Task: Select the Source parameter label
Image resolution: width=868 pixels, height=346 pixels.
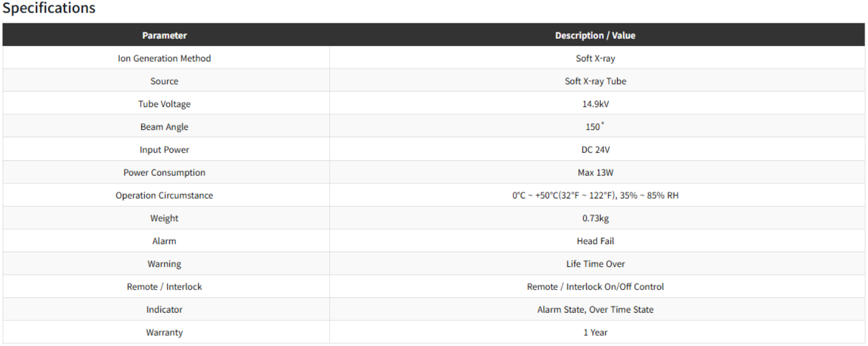Action: (165, 81)
